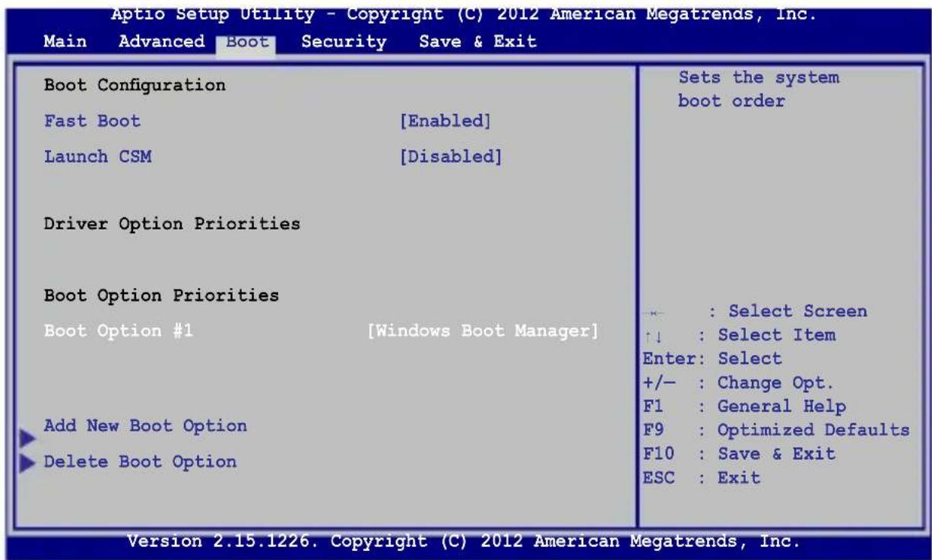Open the Add New Boot Option submenu

[x=144, y=426]
